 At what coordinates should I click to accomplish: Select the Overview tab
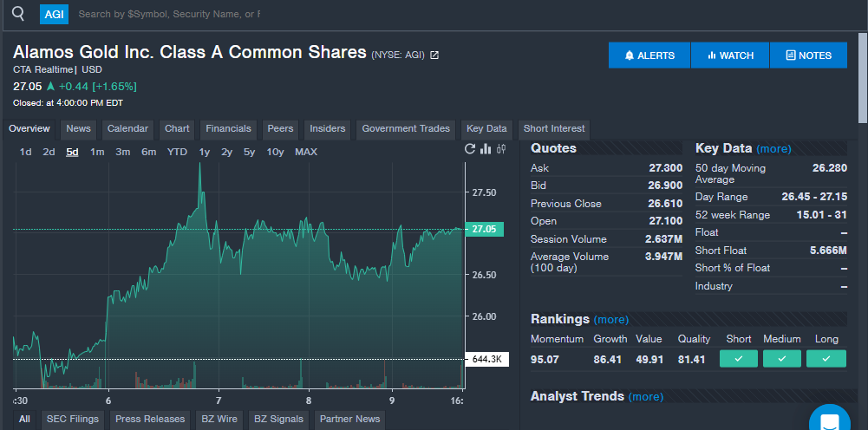[x=29, y=129]
